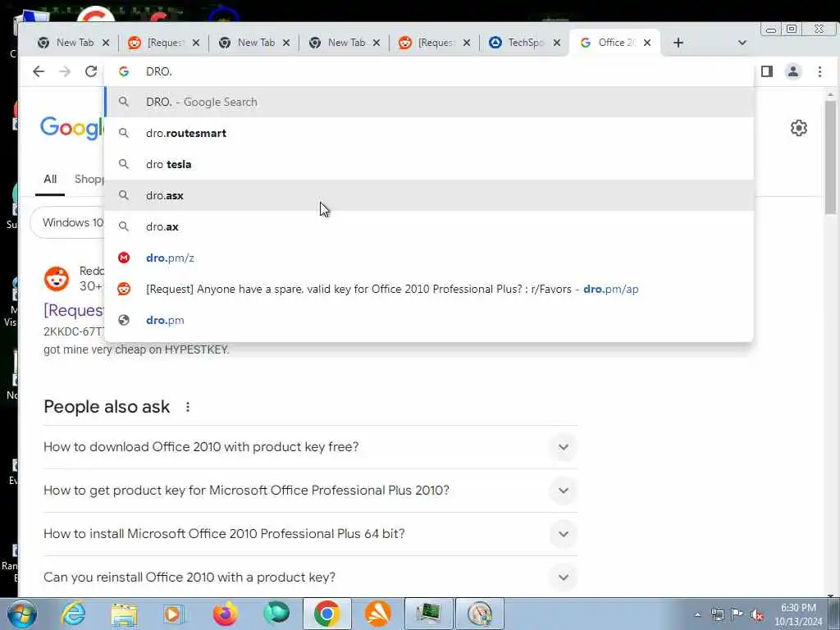
Task: Open the taskbar icon next to the clock area
Action: pyautogui.click(x=479, y=614)
